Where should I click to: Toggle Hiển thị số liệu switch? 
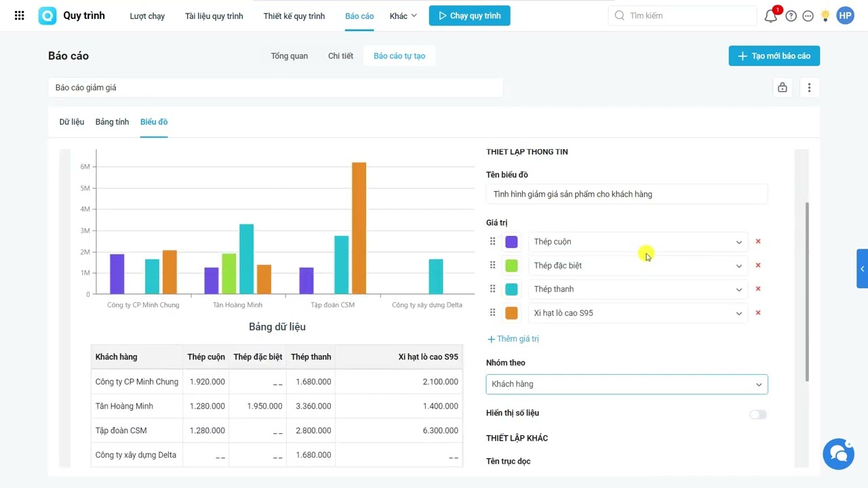(x=758, y=414)
